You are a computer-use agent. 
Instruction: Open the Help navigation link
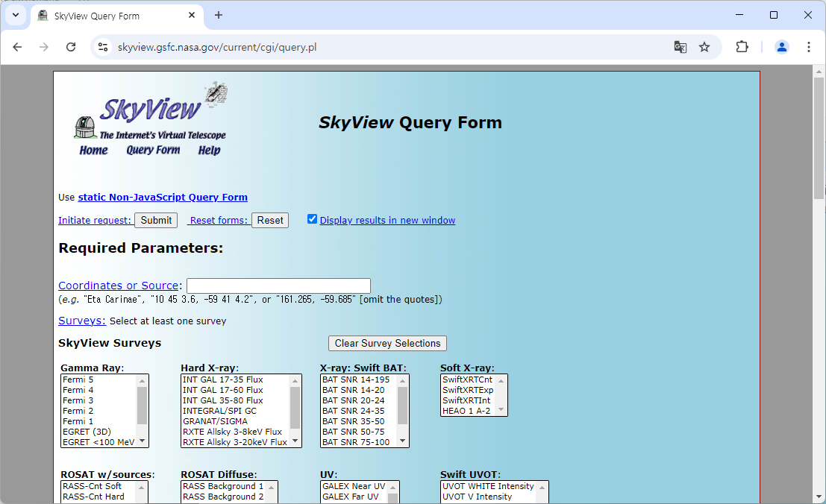209,151
